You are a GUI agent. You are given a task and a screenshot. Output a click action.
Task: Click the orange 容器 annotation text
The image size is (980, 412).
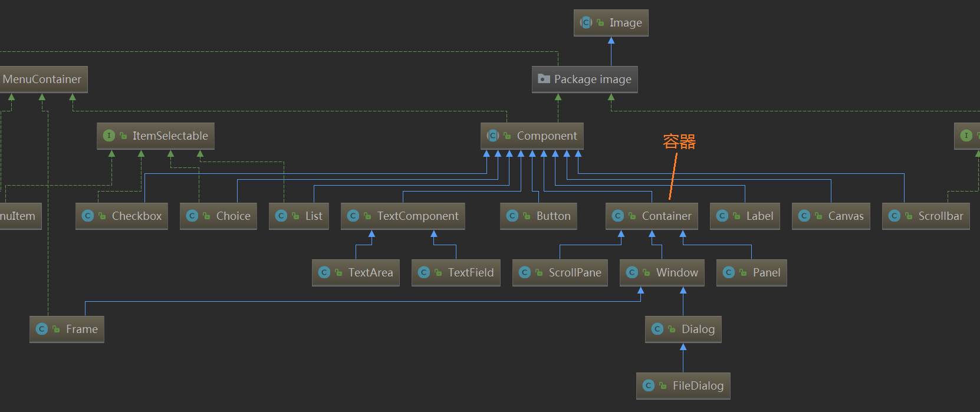[x=679, y=141]
